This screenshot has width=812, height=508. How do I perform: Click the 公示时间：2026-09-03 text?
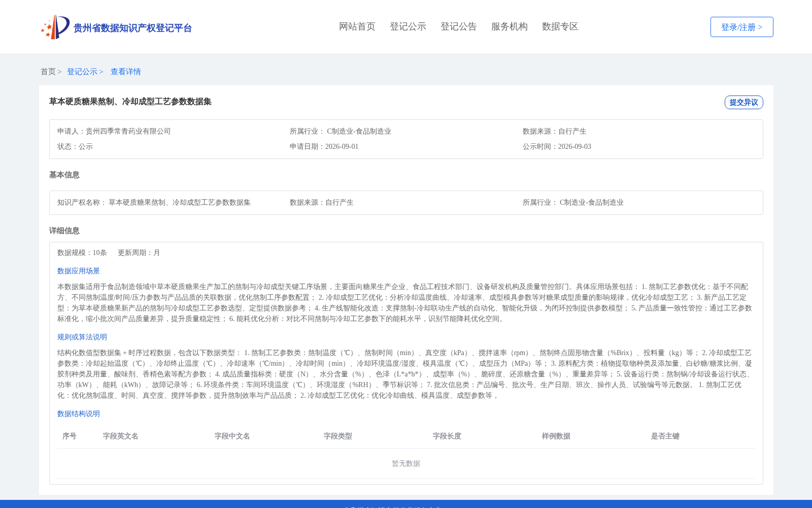pos(557,146)
